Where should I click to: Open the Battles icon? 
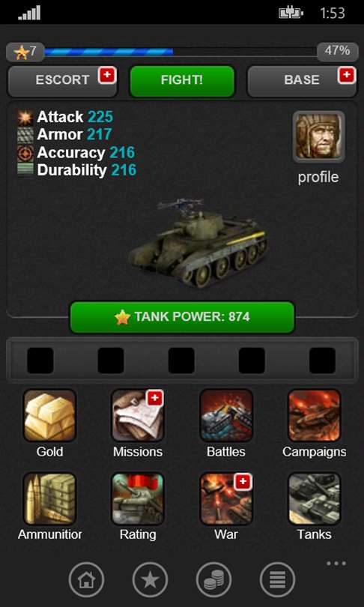coord(226,415)
